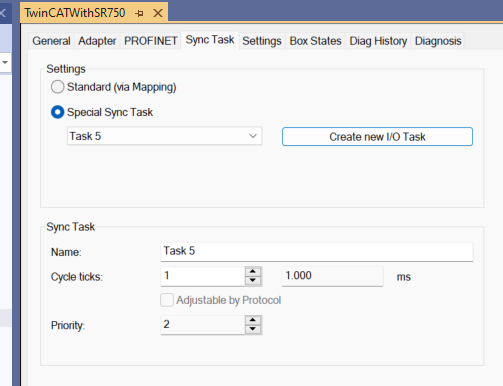Select the Sync Task tab
503x386 pixels.
tap(210, 40)
